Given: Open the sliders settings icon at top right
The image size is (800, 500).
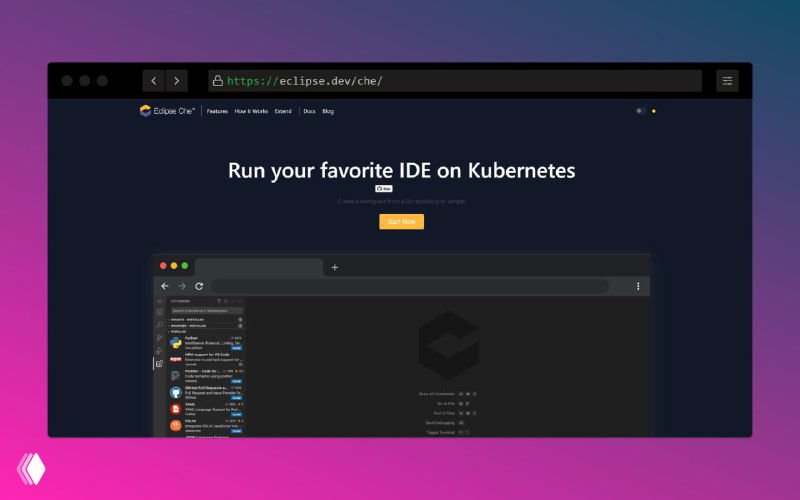Looking at the screenshot, I should [727, 81].
